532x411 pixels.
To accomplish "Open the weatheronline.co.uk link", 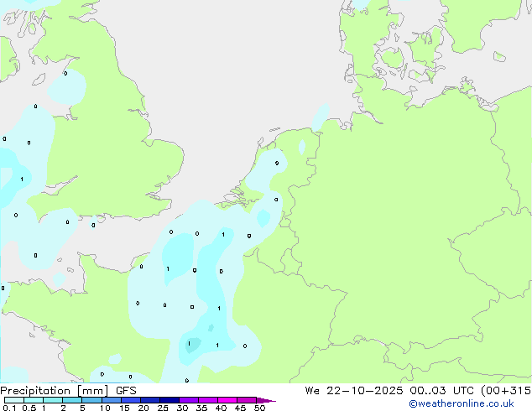I will 462,403.
